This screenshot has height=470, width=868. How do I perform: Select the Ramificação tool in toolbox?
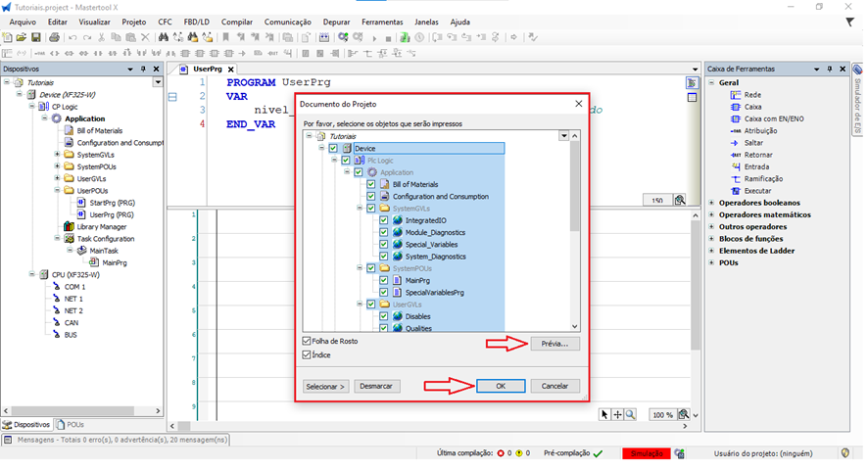point(763,178)
